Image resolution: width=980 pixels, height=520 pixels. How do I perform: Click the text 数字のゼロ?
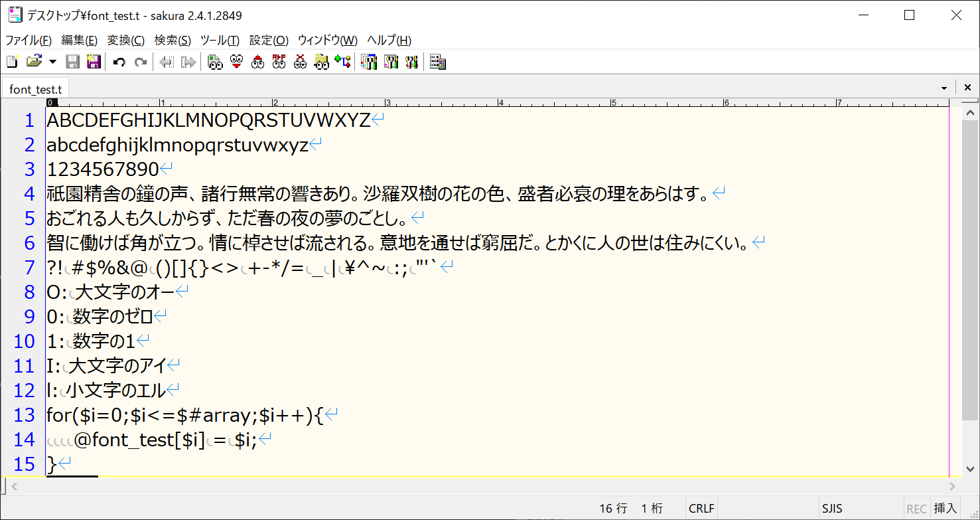pos(113,317)
